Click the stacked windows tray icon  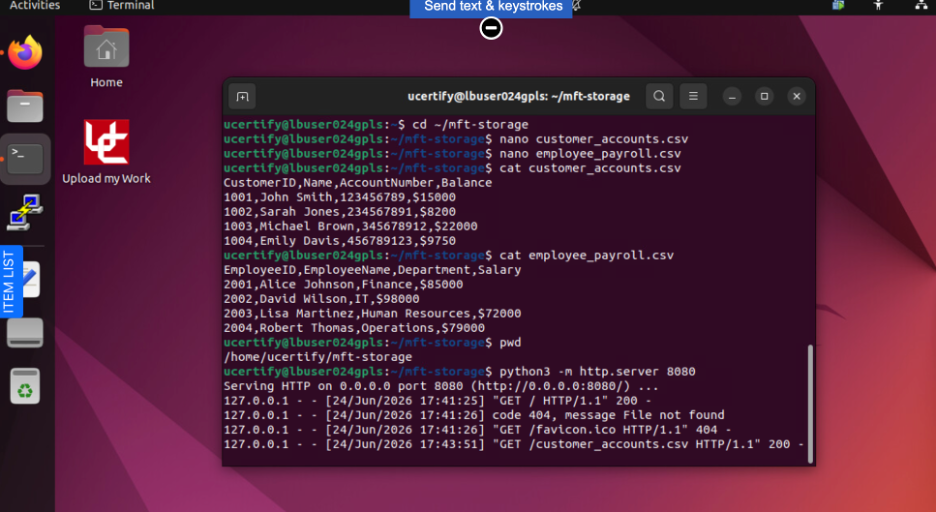click(838, 5)
